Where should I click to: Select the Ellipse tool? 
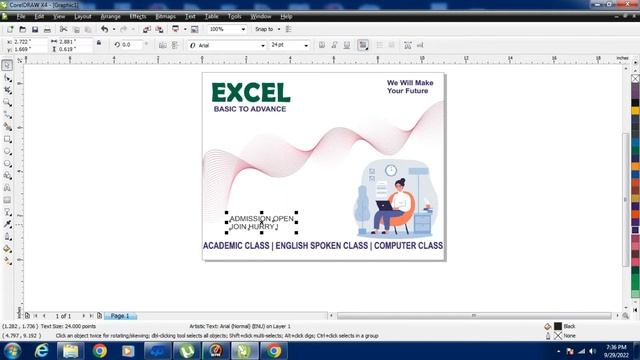pos(7,151)
